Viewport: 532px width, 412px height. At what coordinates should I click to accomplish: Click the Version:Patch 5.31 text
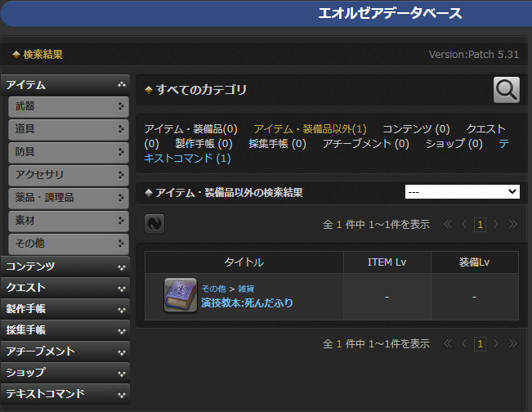pyautogui.click(x=474, y=54)
